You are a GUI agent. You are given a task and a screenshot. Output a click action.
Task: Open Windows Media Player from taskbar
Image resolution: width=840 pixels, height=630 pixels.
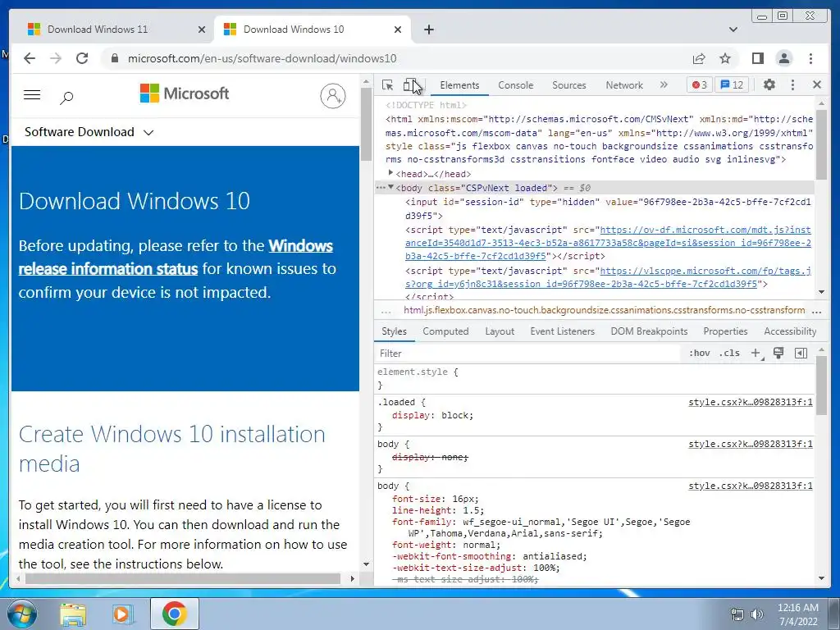[x=123, y=614]
